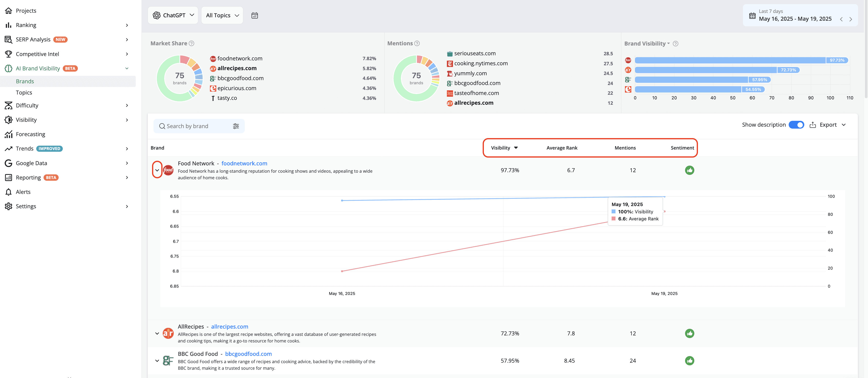Expand the Google Data menu arrow
This screenshot has width=868, height=378.
127,163
